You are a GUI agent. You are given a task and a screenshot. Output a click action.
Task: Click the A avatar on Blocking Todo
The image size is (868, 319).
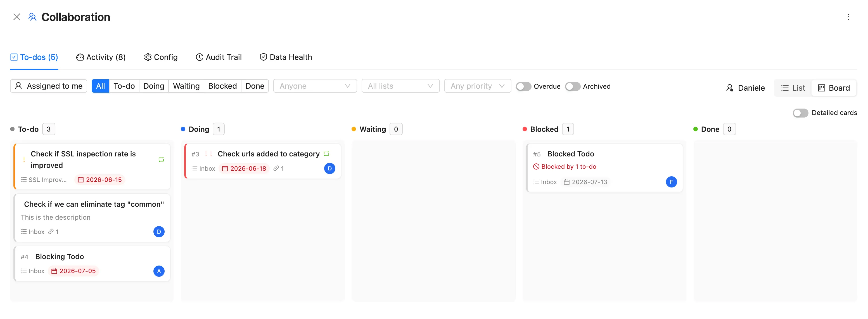point(159,271)
